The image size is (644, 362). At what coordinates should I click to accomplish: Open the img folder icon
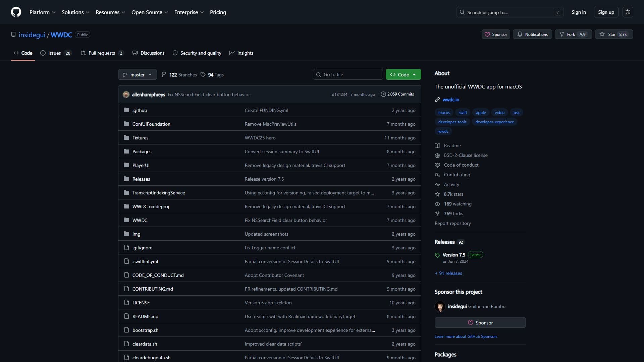tap(126, 234)
